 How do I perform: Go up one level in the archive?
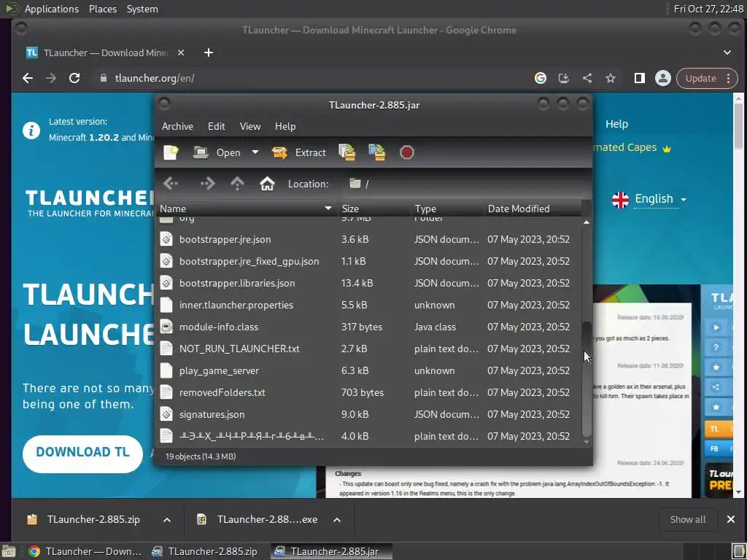tap(237, 184)
